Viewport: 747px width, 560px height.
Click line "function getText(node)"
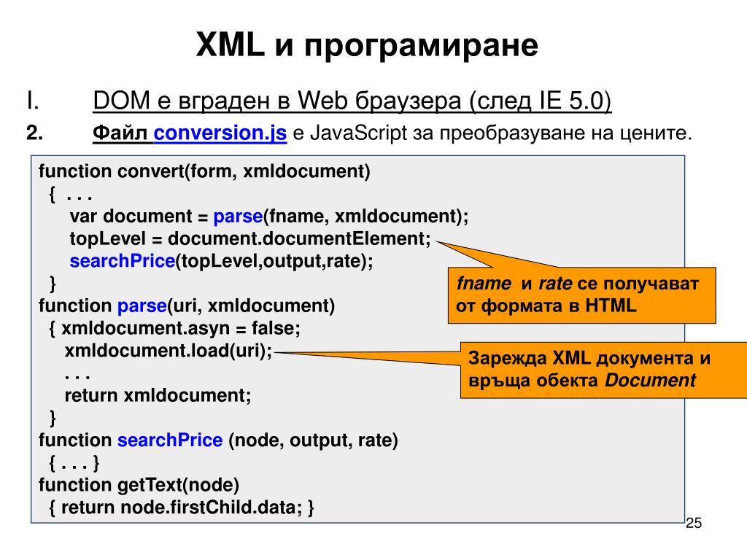pyautogui.click(x=139, y=485)
